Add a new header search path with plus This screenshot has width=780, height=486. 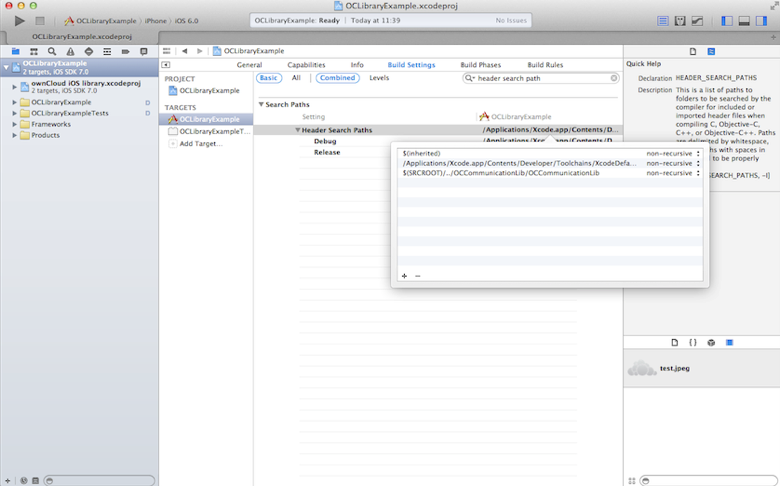click(x=404, y=276)
